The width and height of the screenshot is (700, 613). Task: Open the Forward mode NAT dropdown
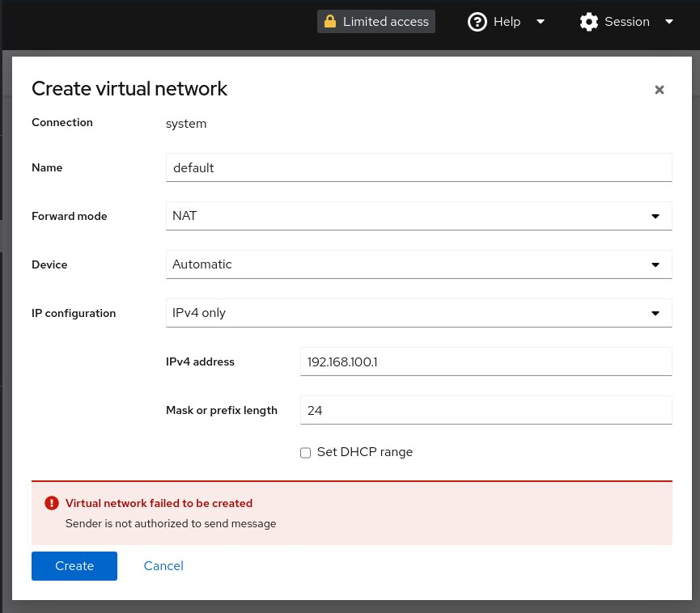(x=418, y=216)
